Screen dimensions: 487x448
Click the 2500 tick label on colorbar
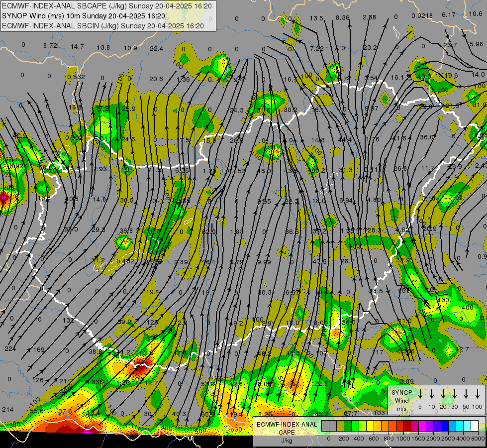coord(448,439)
